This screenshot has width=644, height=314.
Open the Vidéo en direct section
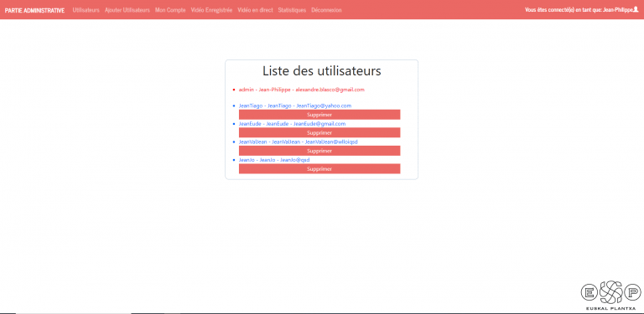255,10
